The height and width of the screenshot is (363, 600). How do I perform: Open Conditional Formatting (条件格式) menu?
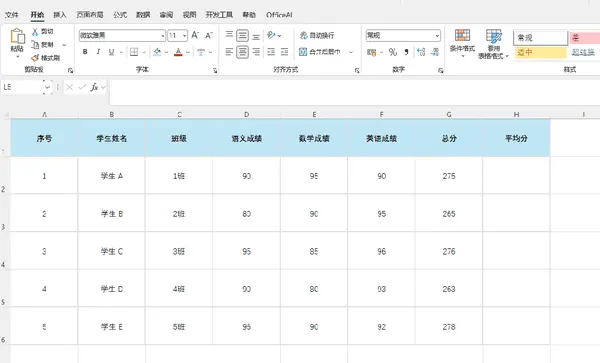click(462, 43)
